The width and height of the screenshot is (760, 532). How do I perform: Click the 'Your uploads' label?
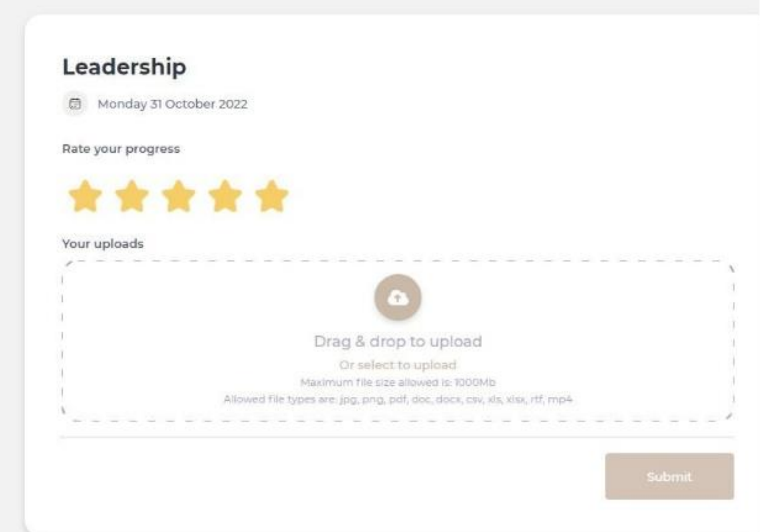(103, 244)
